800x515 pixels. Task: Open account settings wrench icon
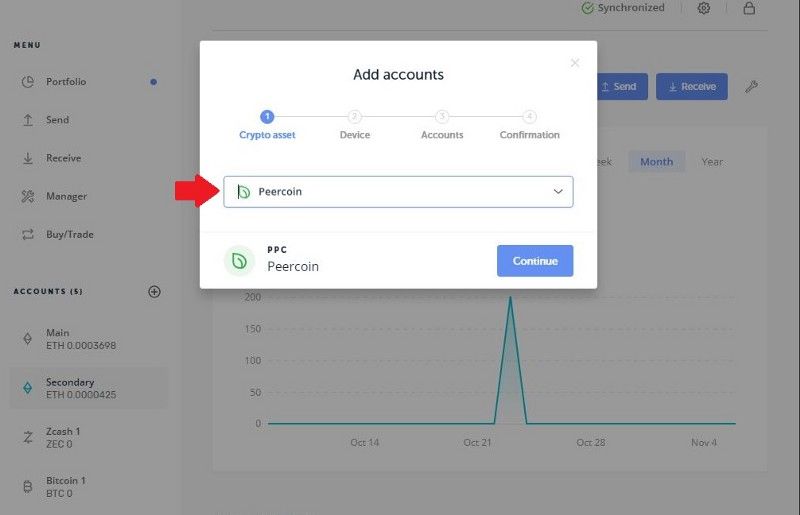[x=751, y=86]
